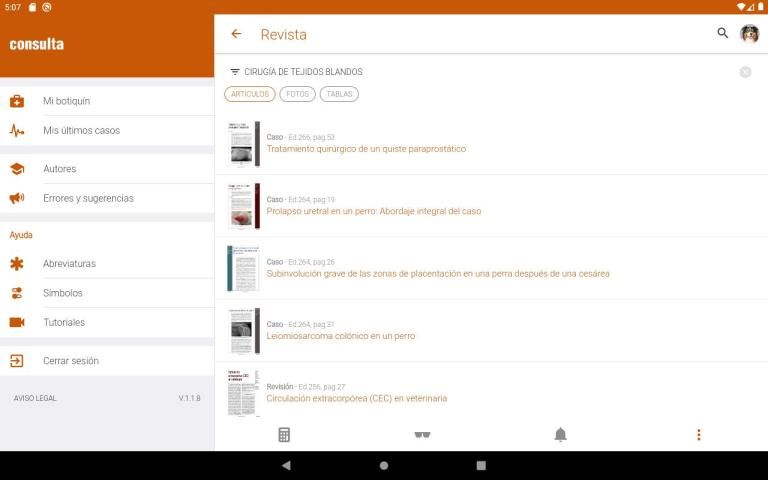
Task: Open the user profile avatar
Action: tap(749, 34)
